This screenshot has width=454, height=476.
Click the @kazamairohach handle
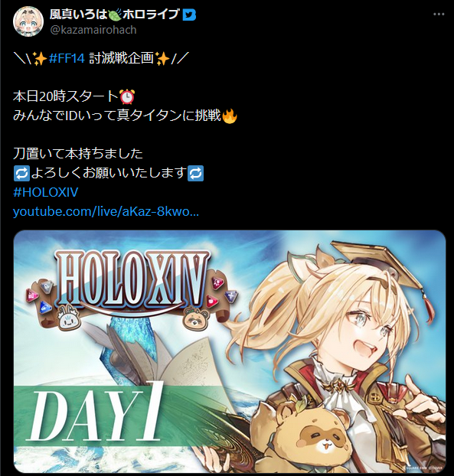[93, 30]
